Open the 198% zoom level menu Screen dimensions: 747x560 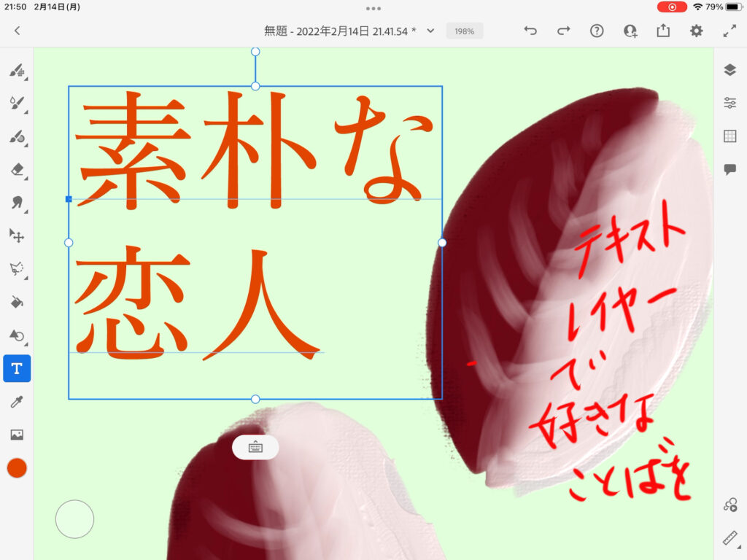click(x=465, y=31)
